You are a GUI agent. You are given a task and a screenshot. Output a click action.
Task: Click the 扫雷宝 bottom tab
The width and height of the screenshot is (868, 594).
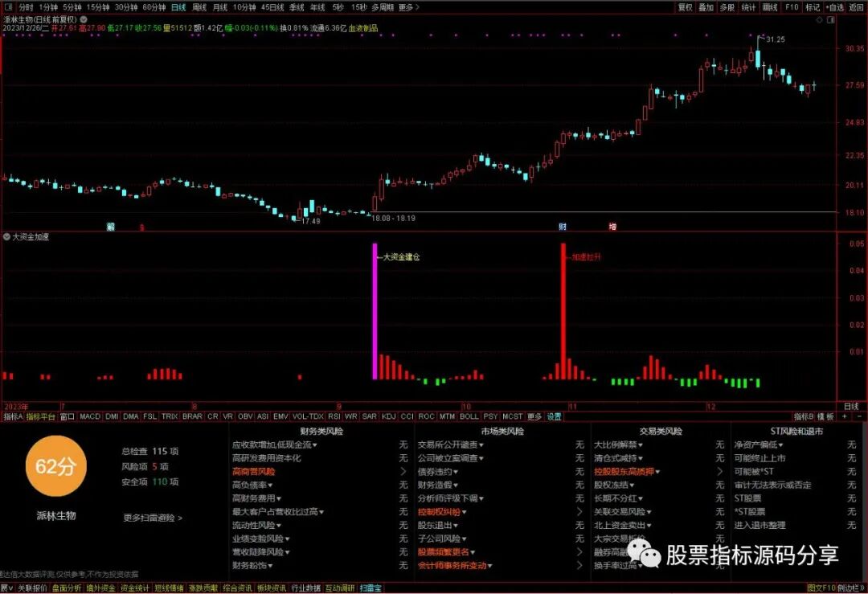coord(371,588)
